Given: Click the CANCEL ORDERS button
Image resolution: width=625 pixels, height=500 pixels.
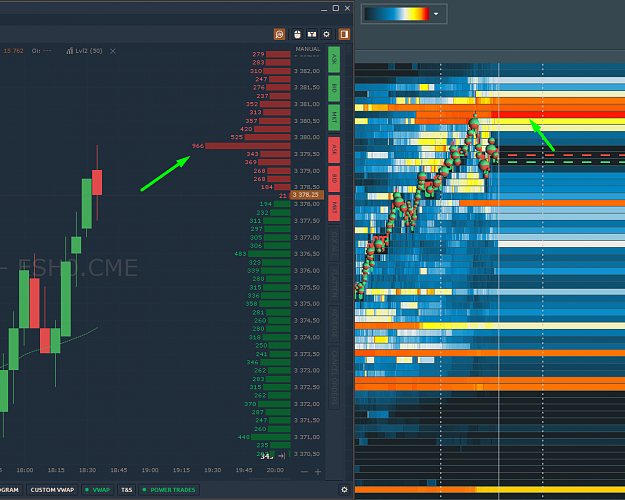Looking at the screenshot, I should click(334, 377).
